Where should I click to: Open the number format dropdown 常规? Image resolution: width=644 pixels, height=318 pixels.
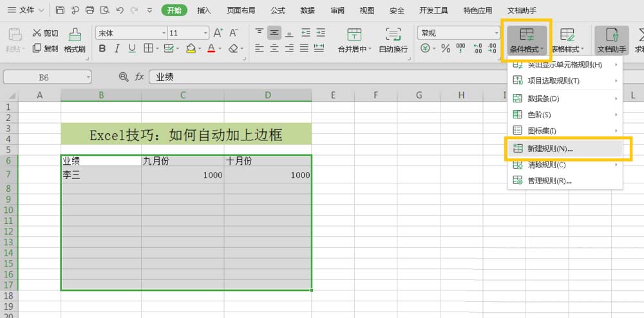(497, 33)
